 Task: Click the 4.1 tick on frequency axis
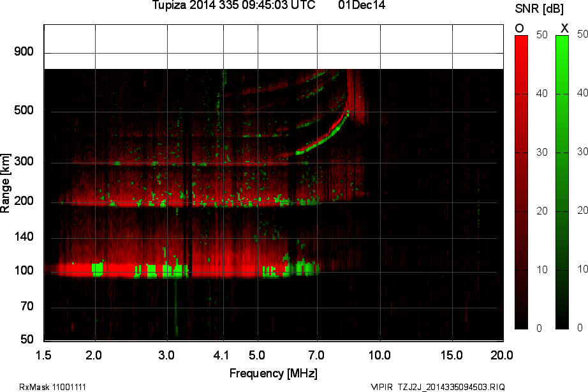pos(223,354)
